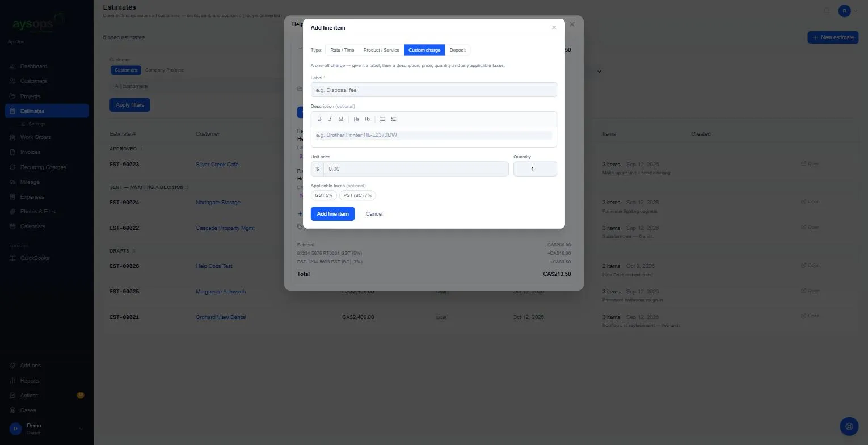This screenshot has height=445, width=868.
Task: Underline text using the description toolbar
Action: point(341,119)
